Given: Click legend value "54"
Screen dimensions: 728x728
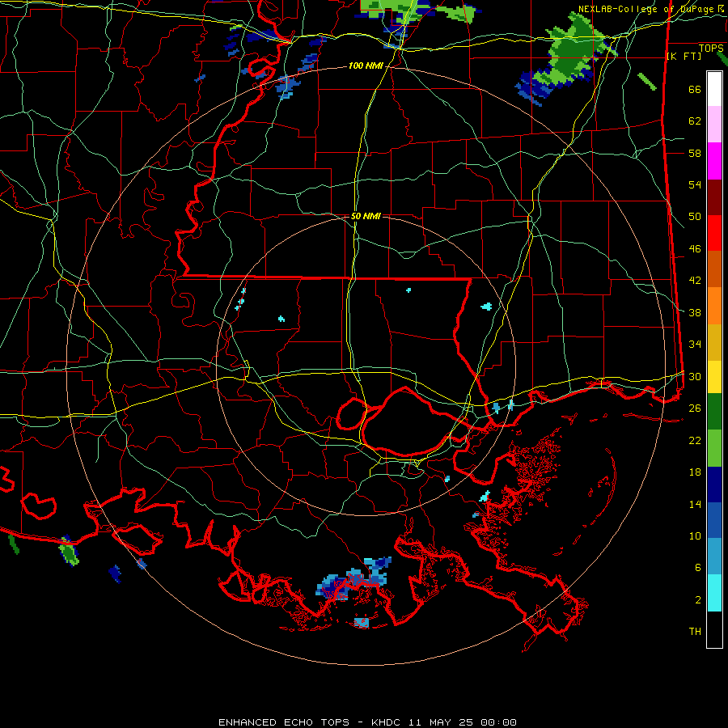Looking at the screenshot, I should click(x=695, y=184).
